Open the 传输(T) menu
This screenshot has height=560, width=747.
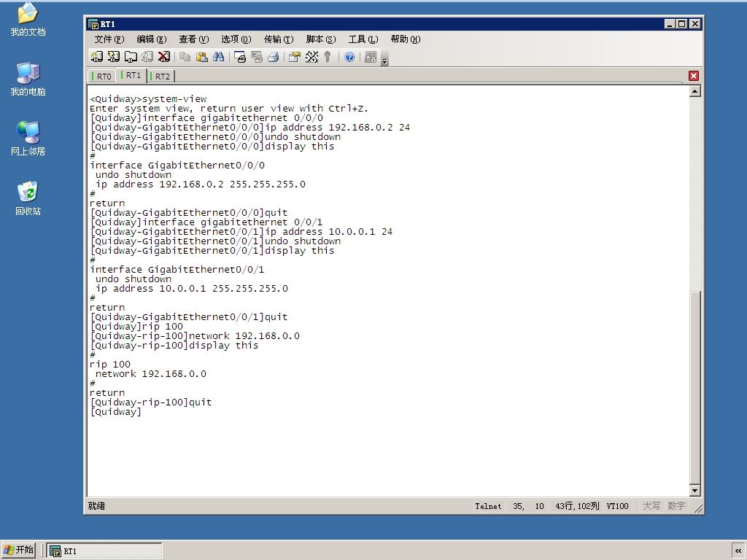point(279,39)
